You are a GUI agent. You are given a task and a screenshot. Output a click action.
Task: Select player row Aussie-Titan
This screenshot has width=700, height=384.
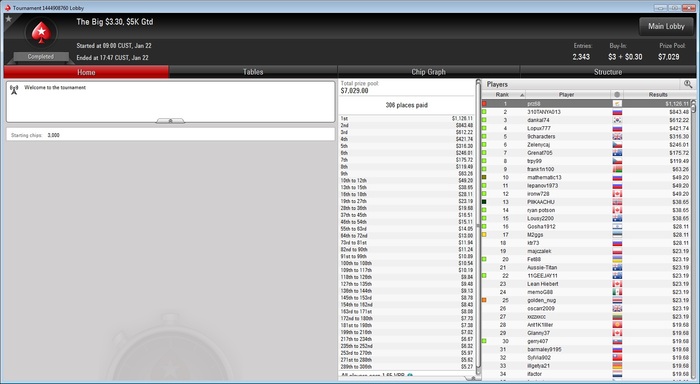[586, 267]
